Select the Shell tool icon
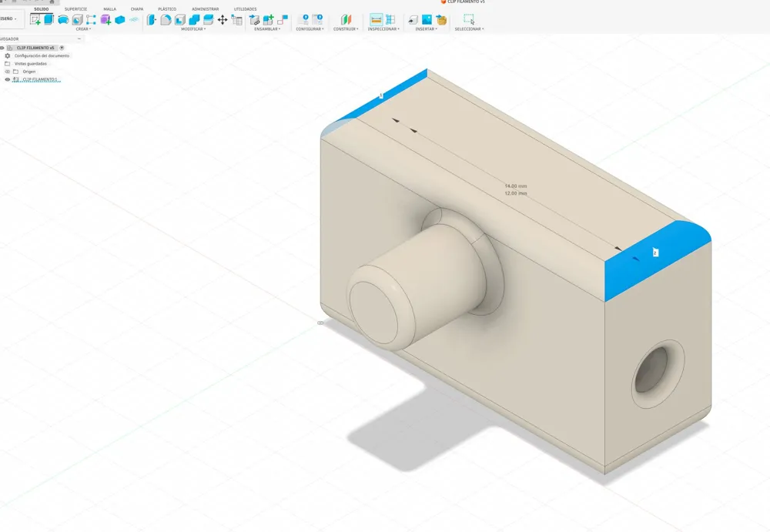Image resolution: width=770 pixels, height=532 pixels. tap(179, 20)
